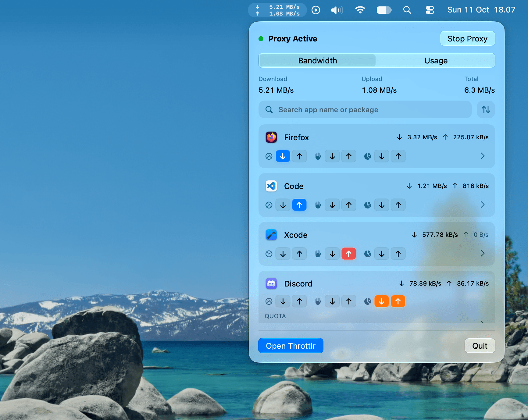Click the Xcode hammer app icon
This screenshot has height=420, width=528.
[x=271, y=235]
